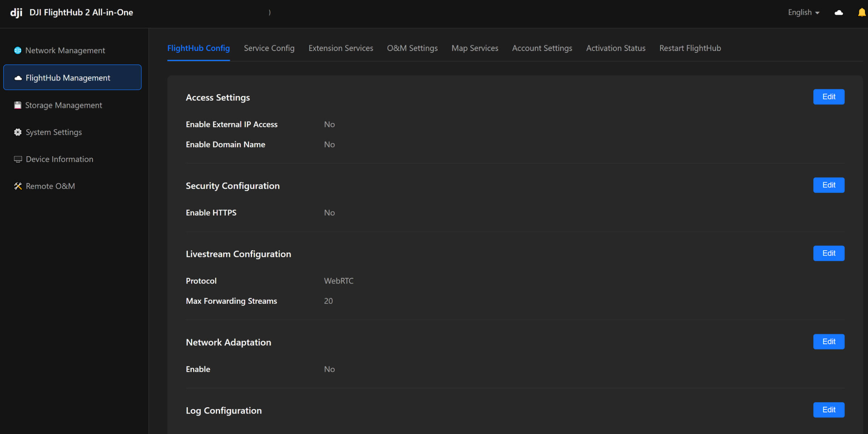Click the 'Security Configuration' heading

pos(233,186)
